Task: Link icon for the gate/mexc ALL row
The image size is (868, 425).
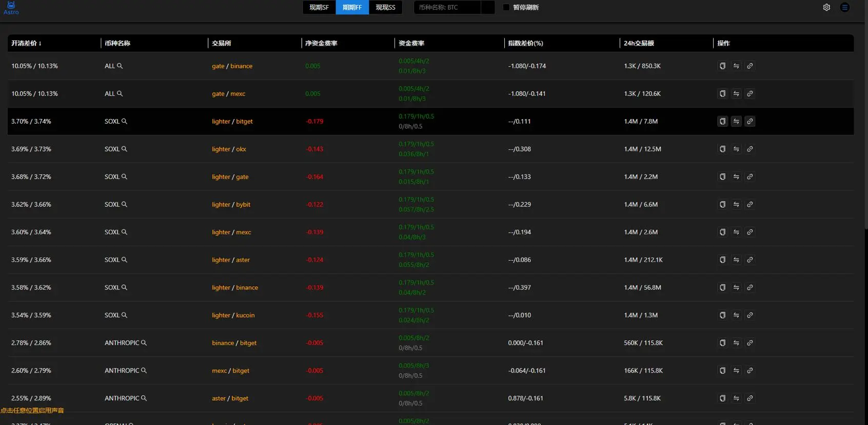Action: click(750, 94)
